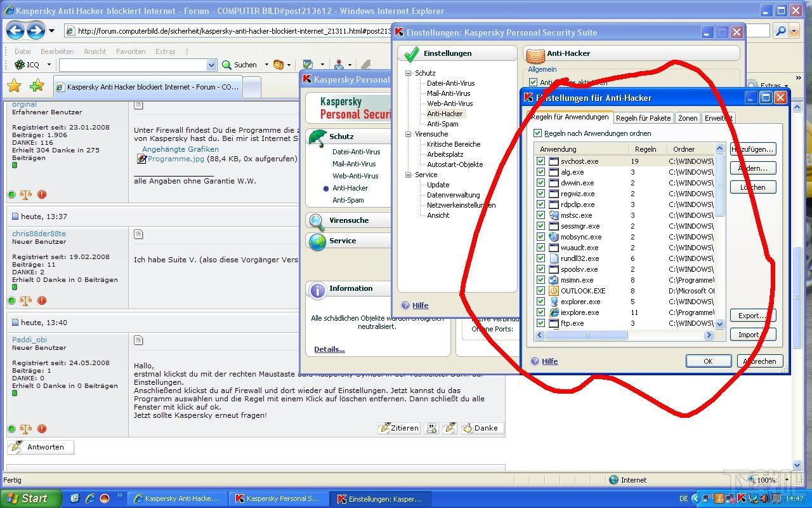Switch to the Zonen tab
Image resolution: width=812 pixels, height=508 pixels.
click(x=688, y=118)
